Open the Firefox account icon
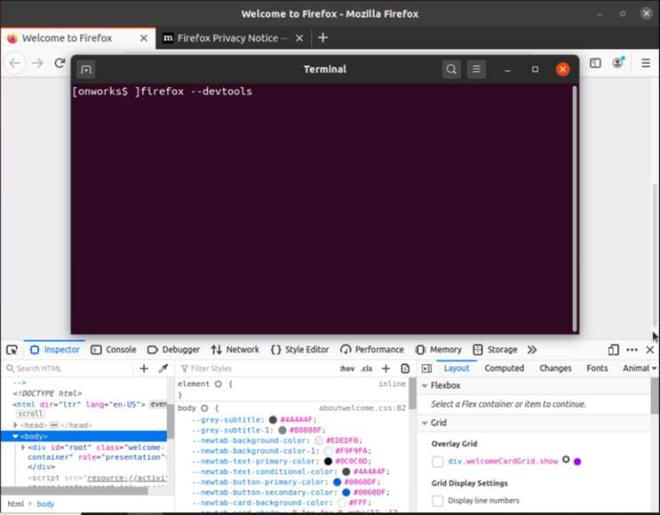This screenshot has width=660, height=515. pyautogui.click(x=618, y=63)
